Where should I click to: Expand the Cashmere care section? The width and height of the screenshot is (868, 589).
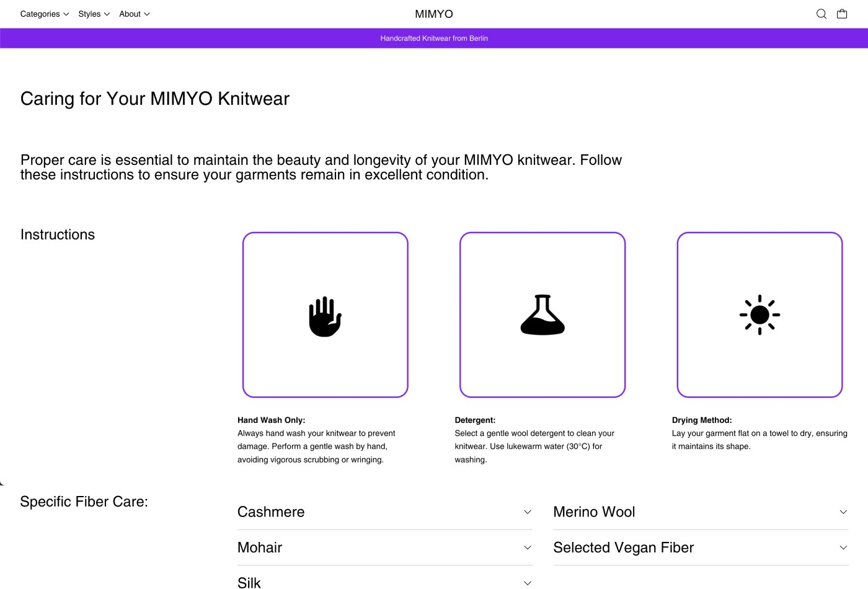pos(385,512)
